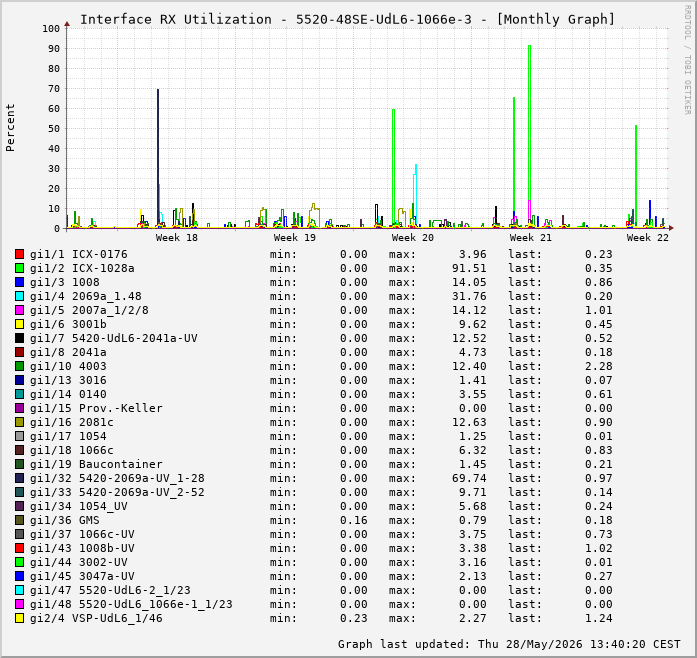Image resolution: width=697 pixels, height=658 pixels.
Task: Select legend label gi1/43 1008b-UV
Action: tap(82, 548)
